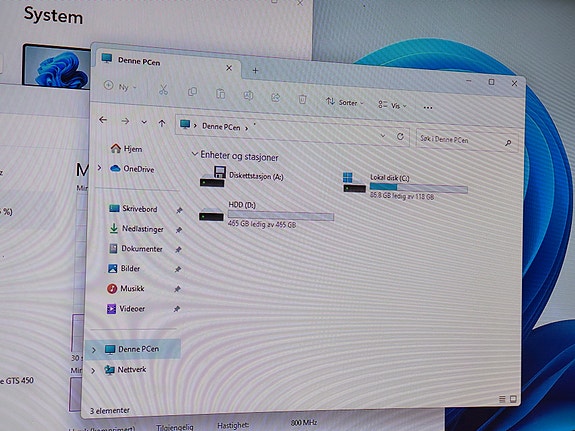The width and height of the screenshot is (575, 431).
Task: Open the Vis view dropdown
Action: pos(392,105)
